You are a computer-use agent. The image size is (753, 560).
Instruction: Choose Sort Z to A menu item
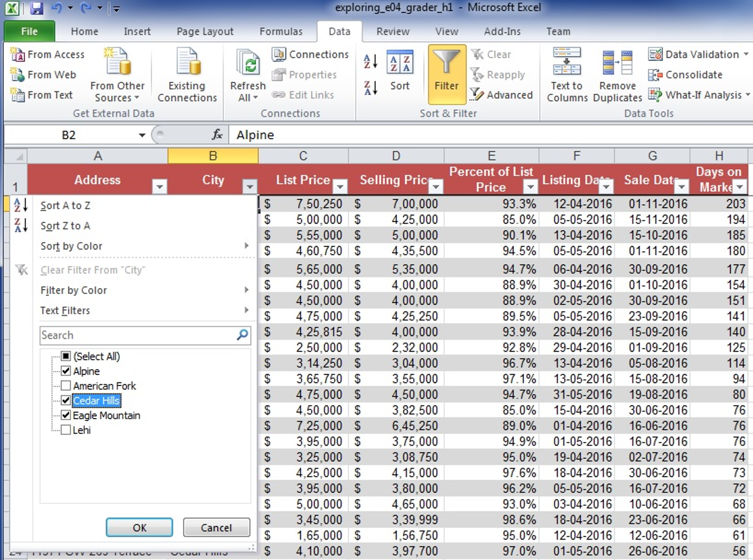pyautogui.click(x=133, y=226)
